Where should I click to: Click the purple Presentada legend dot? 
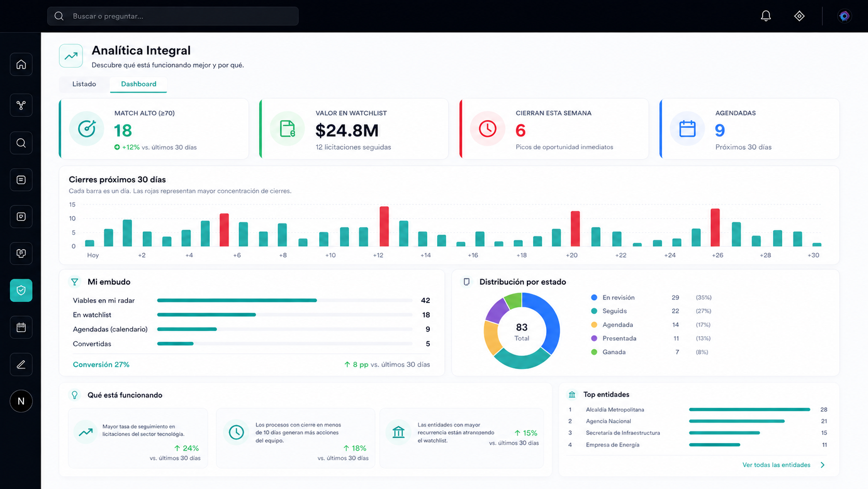(x=594, y=338)
